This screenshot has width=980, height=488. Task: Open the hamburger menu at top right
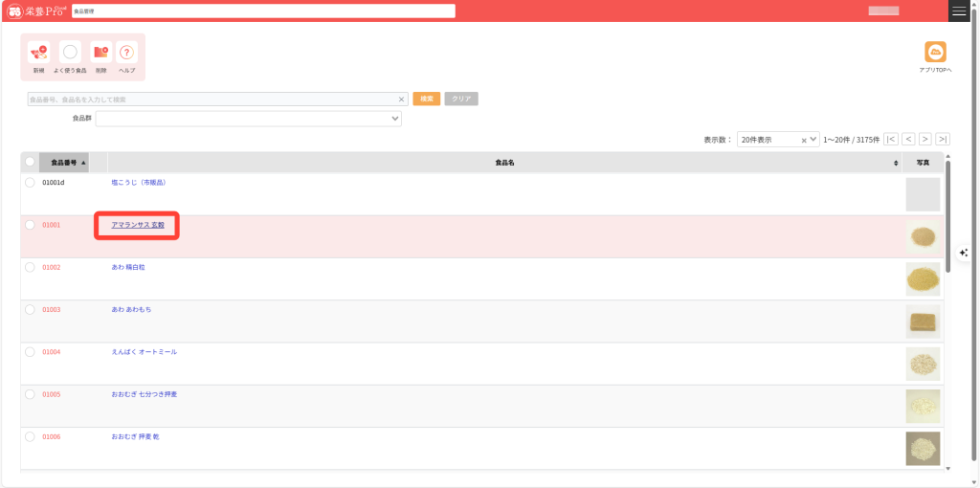(959, 11)
